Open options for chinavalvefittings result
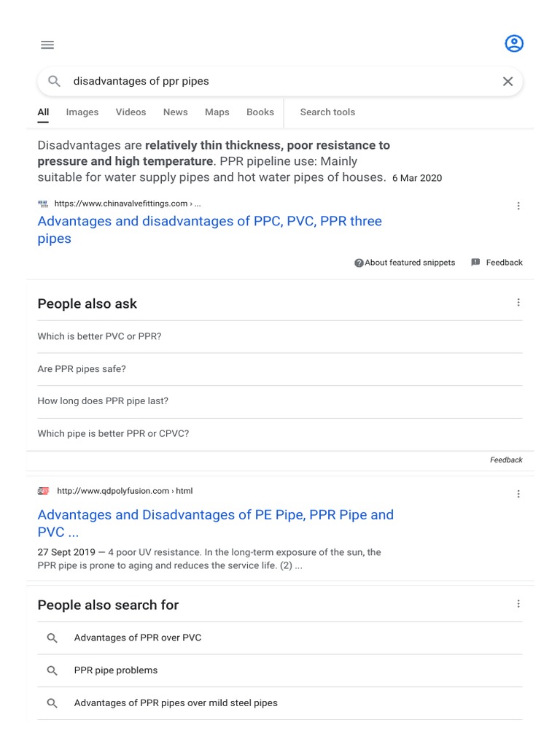 click(518, 206)
